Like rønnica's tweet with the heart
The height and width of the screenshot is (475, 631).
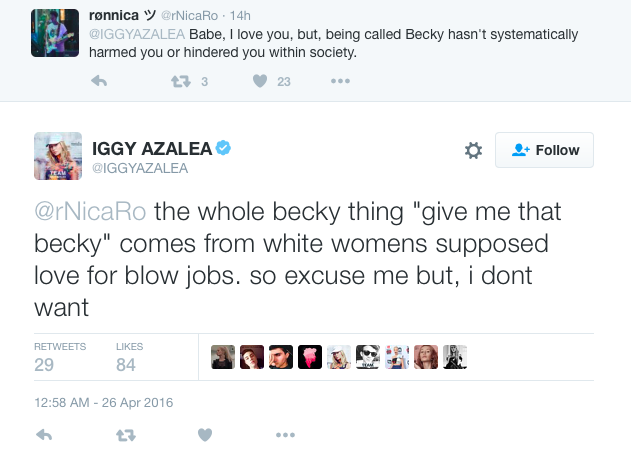tap(260, 81)
